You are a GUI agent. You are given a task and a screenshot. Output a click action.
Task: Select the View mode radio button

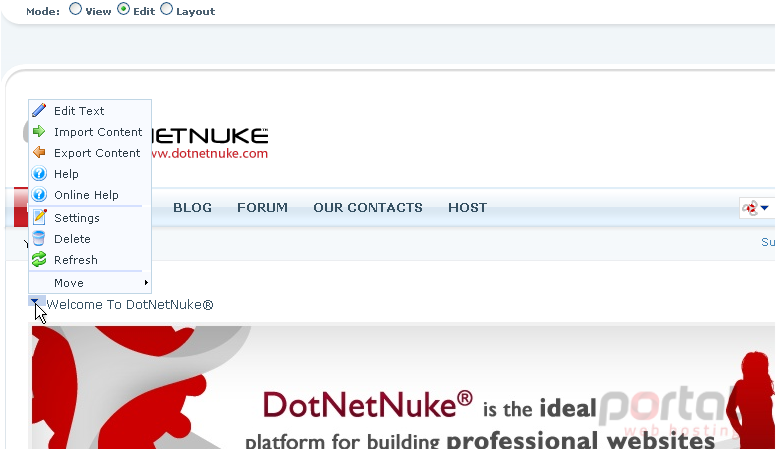click(75, 9)
